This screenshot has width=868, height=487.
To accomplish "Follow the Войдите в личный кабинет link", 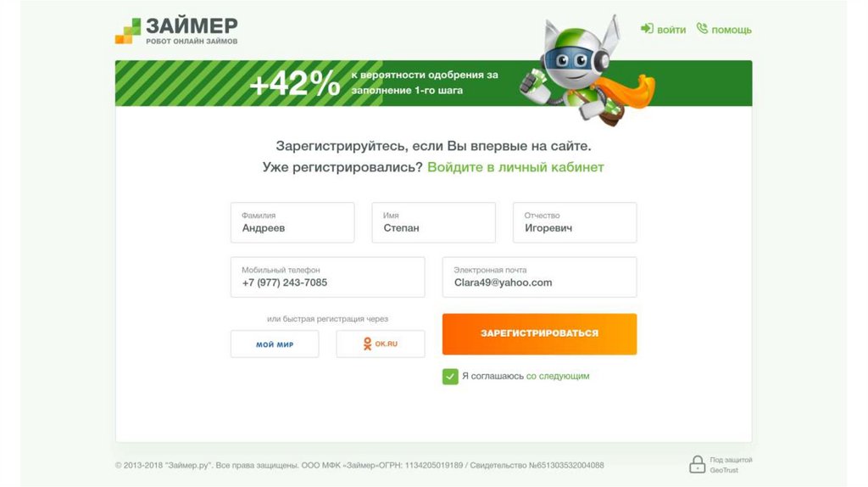I will pyautogui.click(x=515, y=167).
